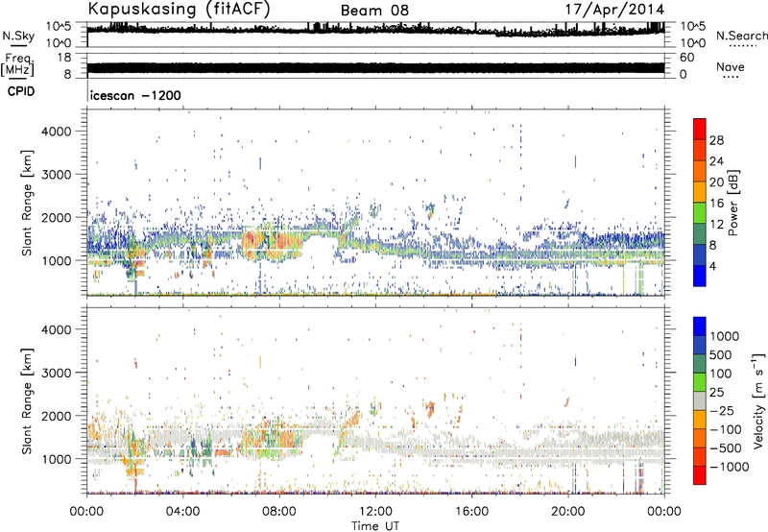Image resolution: width=768 pixels, height=532 pixels.
Task: Click the Nave legend label
Action: point(730,67)
